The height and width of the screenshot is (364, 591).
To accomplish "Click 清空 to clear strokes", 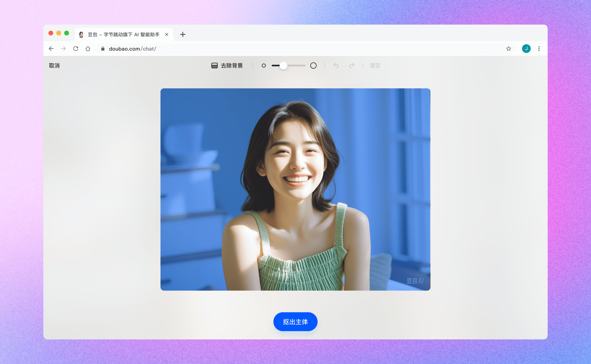I will coord(375,66).
